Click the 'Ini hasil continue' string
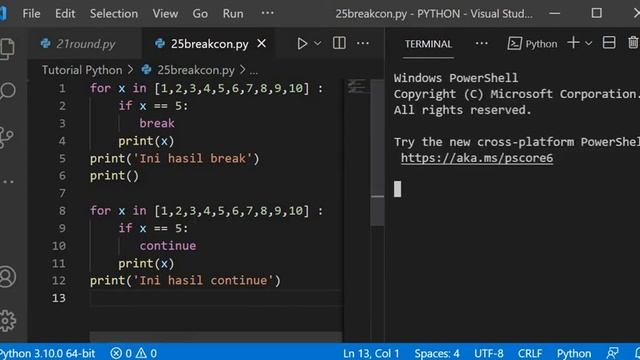Screen dimensions: 640x360 point(203,280)
